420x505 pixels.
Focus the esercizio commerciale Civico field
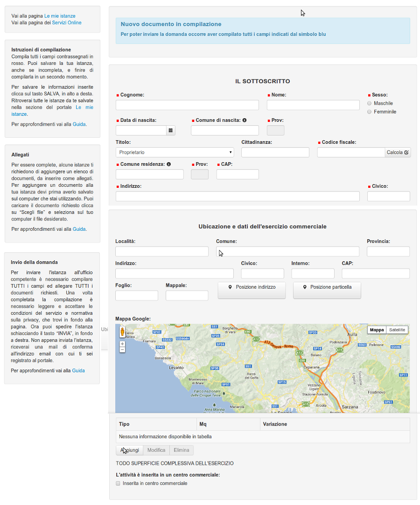[x=263, y=273]
